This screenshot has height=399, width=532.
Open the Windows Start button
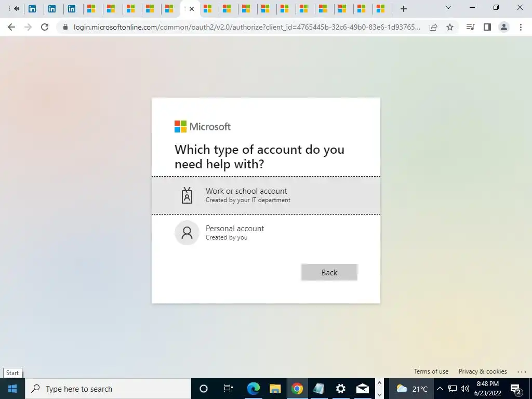pos(12,389)
